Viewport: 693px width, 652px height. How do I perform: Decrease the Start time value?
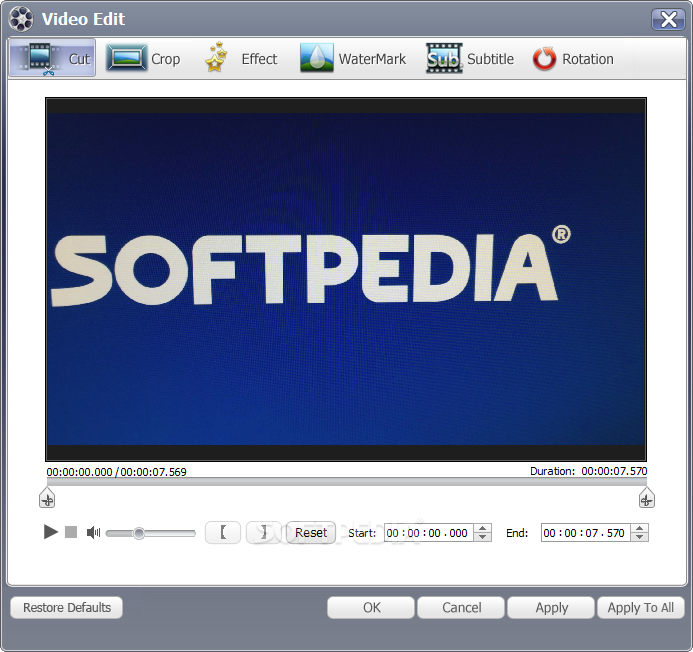pos(483,537)
